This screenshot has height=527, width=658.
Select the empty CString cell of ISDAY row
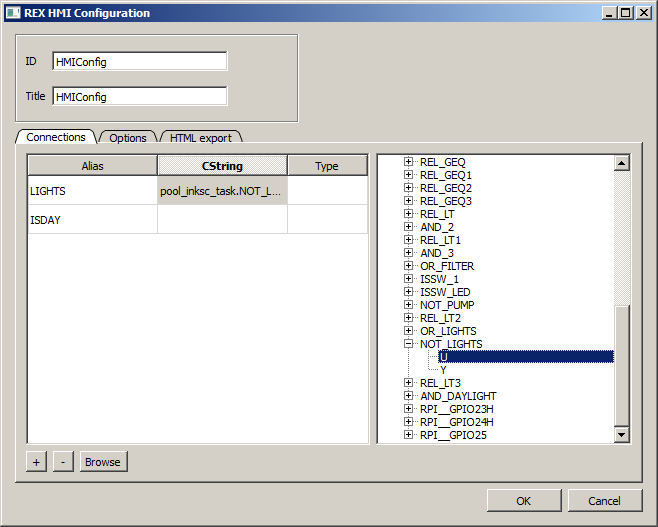tap(222, 219)
